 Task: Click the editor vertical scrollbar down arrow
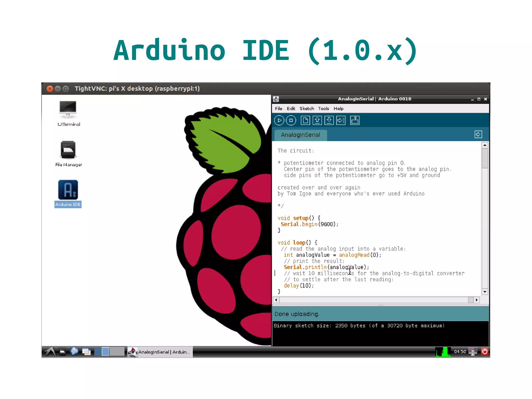point(485,292)
